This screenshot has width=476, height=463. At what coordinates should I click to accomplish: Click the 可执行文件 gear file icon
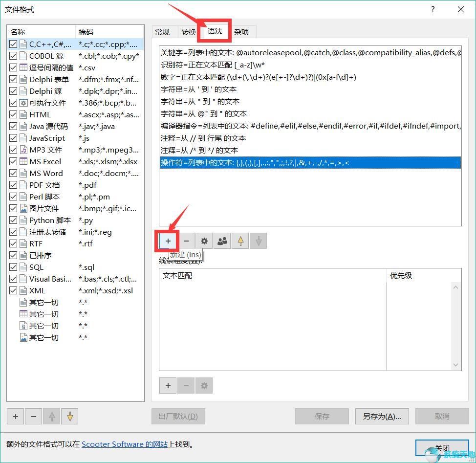click(x=23, y=103)
